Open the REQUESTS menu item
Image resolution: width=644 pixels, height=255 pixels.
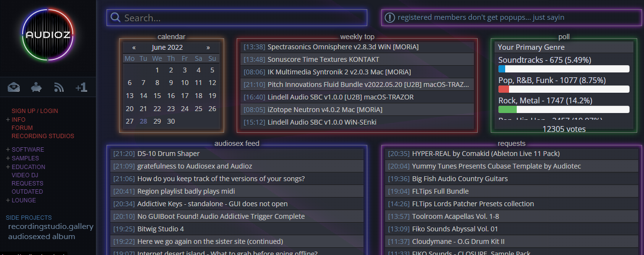[27, 184]
